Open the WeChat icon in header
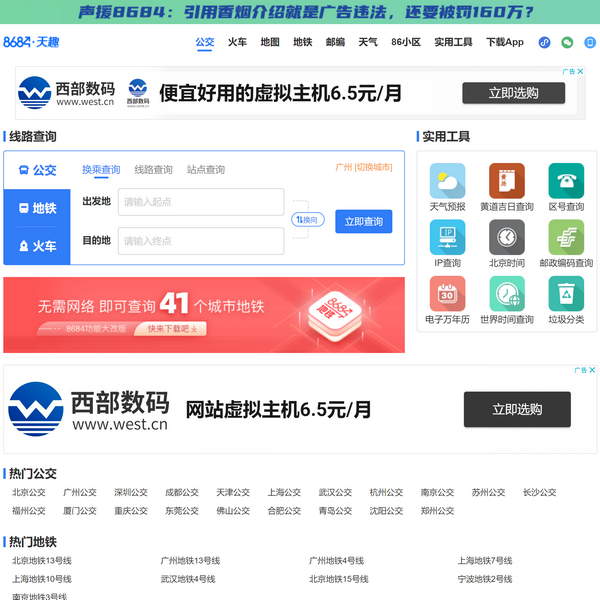The width and height of the screenshot is (600, 600). pos(567,43)
